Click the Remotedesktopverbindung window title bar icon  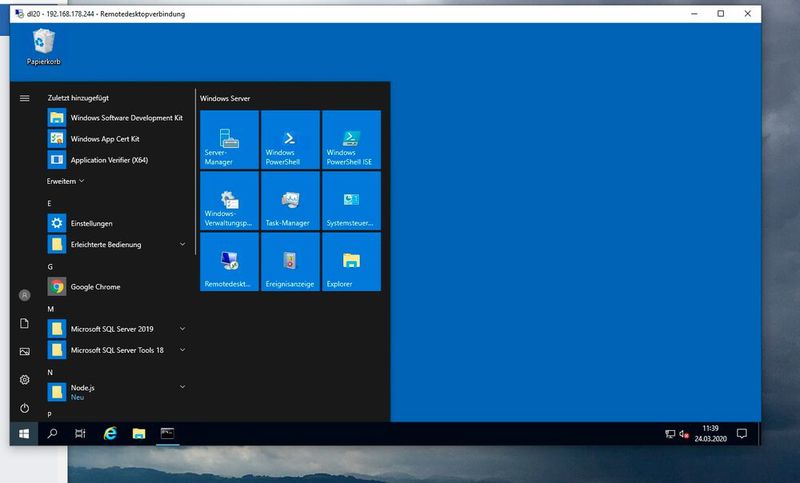click(x=19, y=14)
